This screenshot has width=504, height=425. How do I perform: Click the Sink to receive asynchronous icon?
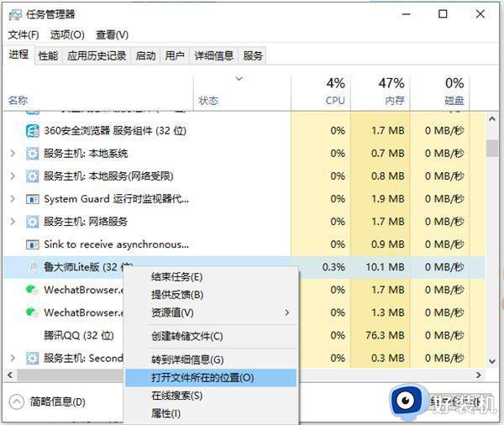pyautogui.click(x=32, y=245)
